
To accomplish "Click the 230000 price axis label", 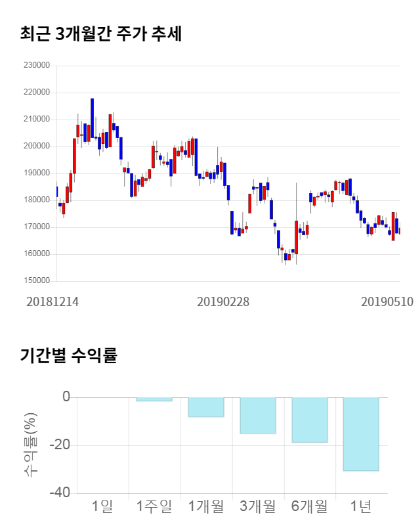I will pos(36,66).
